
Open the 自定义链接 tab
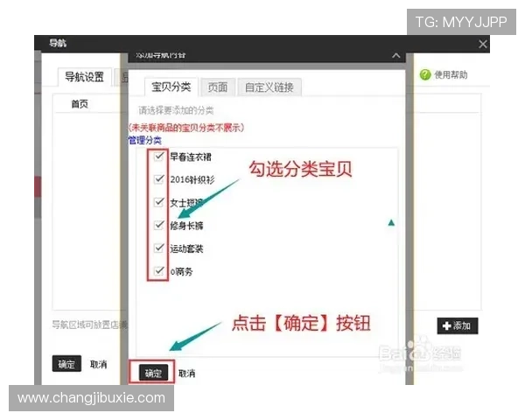pyautogui.click(x=269, y=87)
